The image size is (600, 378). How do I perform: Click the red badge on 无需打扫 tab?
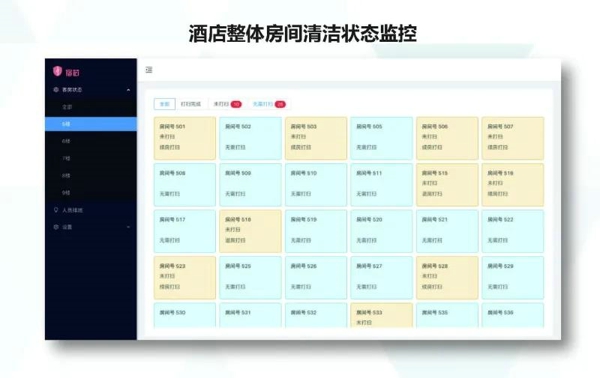[x=280, y=104]
